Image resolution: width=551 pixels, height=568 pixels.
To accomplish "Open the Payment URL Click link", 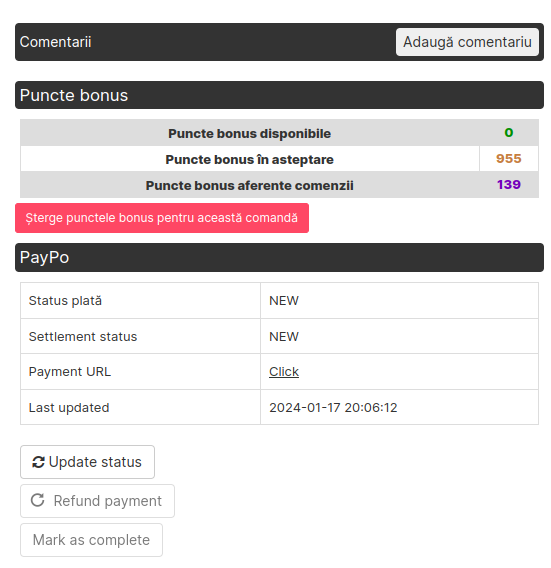I will (x=284, y=372).
